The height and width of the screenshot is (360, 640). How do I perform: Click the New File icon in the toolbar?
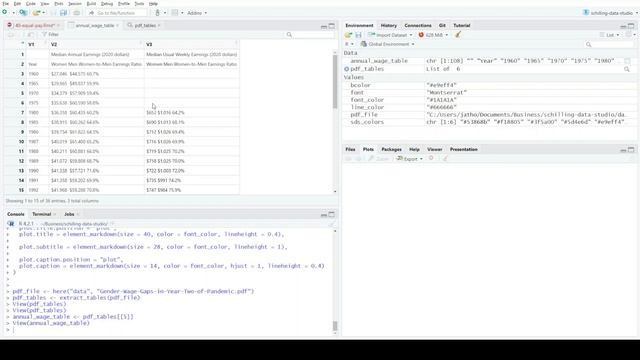coord(5,13)
